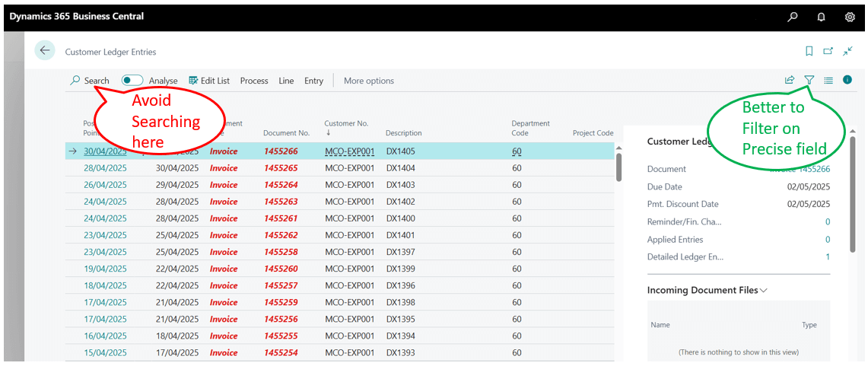Open posting date 19/04/2025 link

point(105,269)
